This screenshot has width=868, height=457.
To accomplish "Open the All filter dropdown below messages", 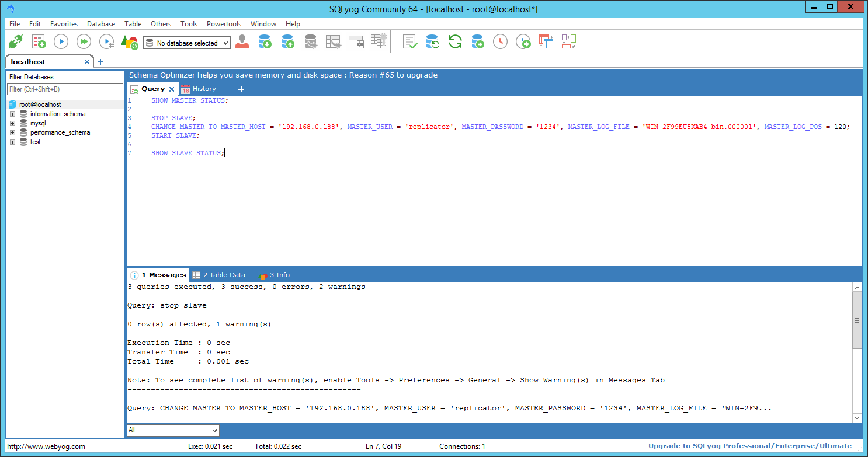I will 173,430.
